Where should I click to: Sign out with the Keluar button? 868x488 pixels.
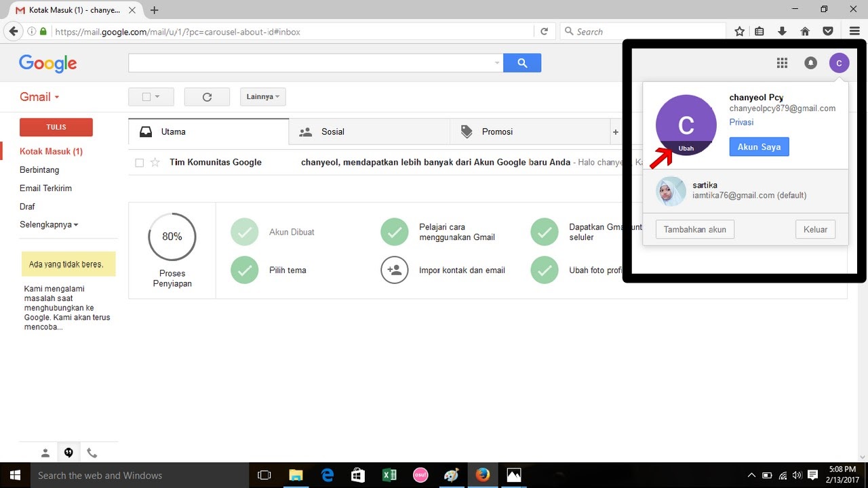coord(815,229)
